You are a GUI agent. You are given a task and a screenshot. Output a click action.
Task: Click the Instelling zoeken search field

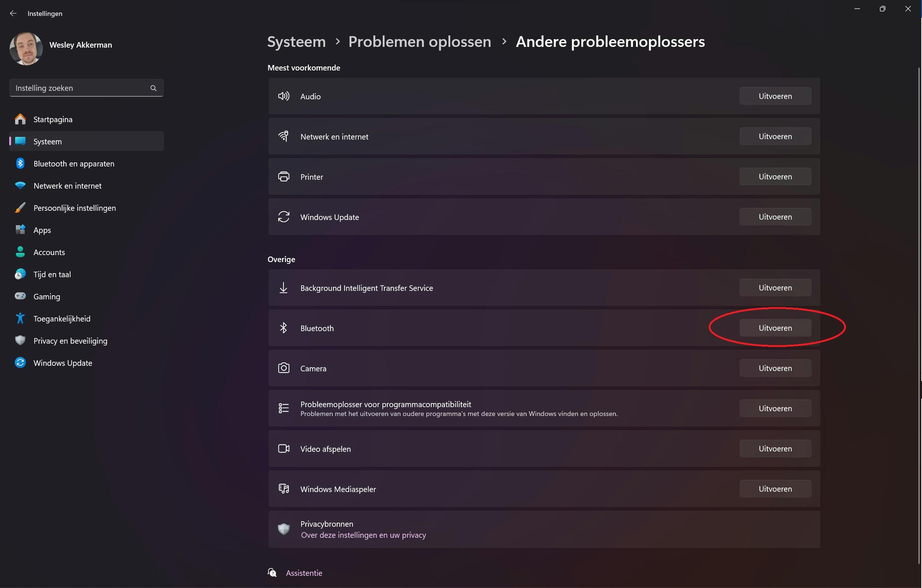pos(80,88)
